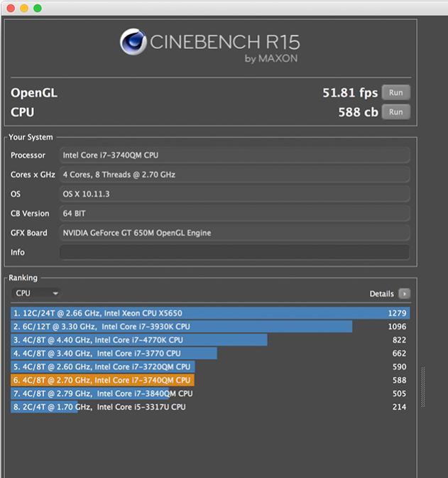Click the panel resize grip handle
The image size is (448, 478).
click(x=424, y=387)
